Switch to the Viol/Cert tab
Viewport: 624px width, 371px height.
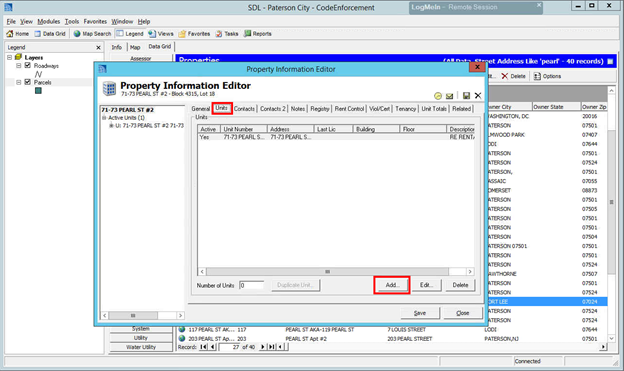pos(380,109)
